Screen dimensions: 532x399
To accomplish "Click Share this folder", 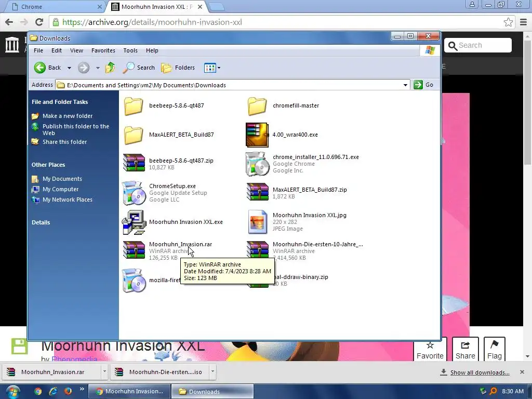I will point(64,142).
